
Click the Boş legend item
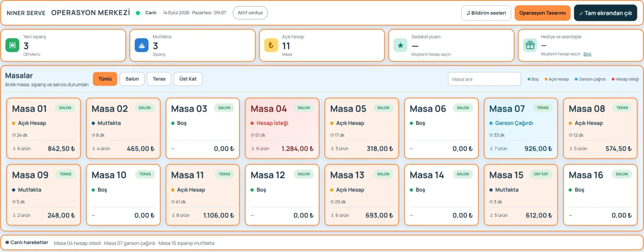533,79
